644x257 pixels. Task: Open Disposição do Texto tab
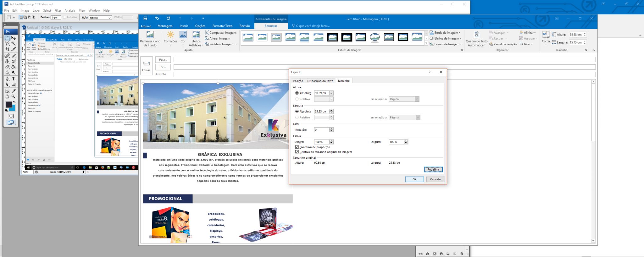(x=320, y=81)
